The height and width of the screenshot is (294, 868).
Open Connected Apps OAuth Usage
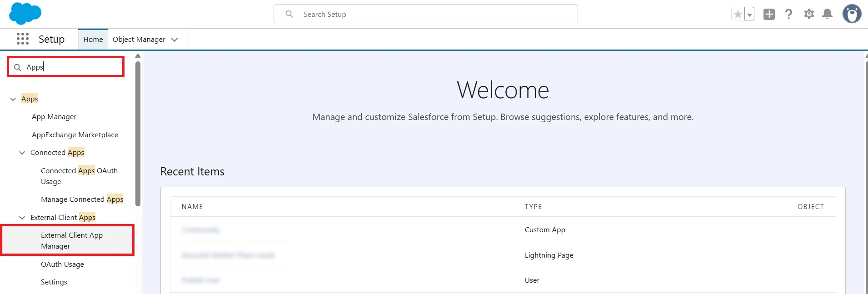pyautogui.click(x=79, y=176)
